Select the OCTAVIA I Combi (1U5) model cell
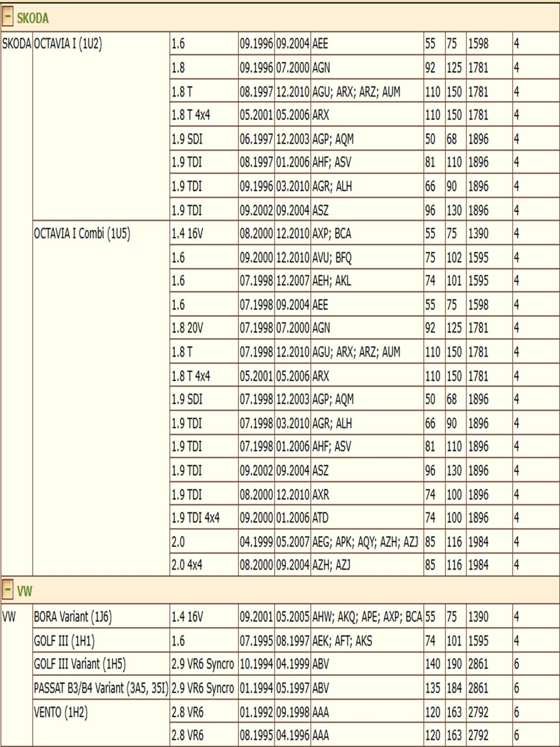Viewport: 560px width, 747px height. point(101,399)
